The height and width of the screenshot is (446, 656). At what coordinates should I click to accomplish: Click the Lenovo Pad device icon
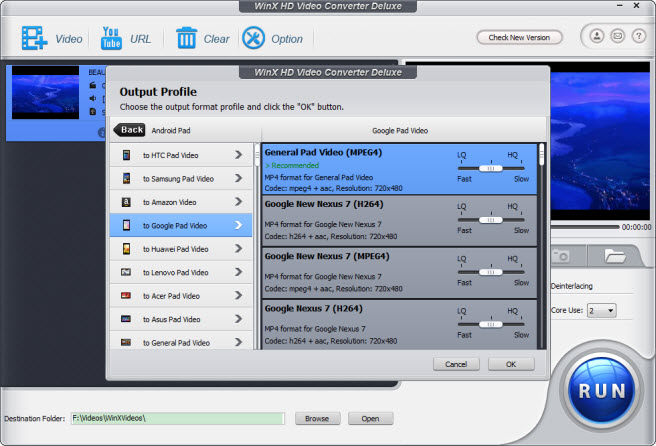[x=126, y=272]
